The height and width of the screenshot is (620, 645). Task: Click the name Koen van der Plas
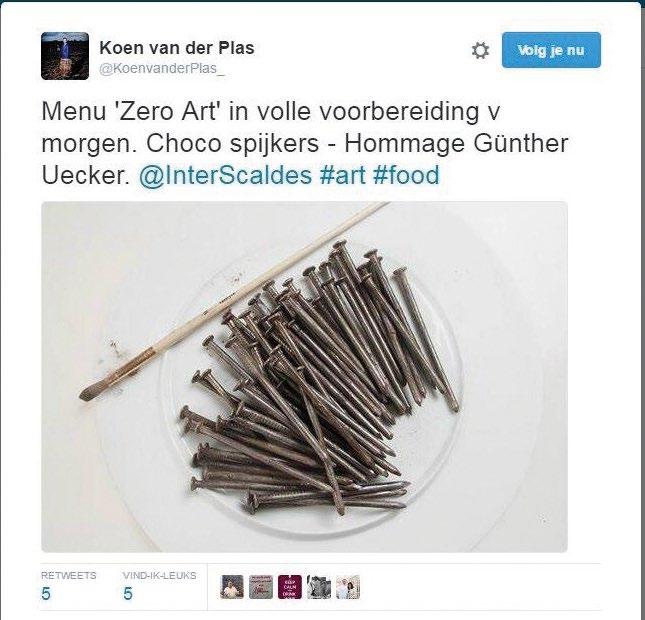point(177,48)
